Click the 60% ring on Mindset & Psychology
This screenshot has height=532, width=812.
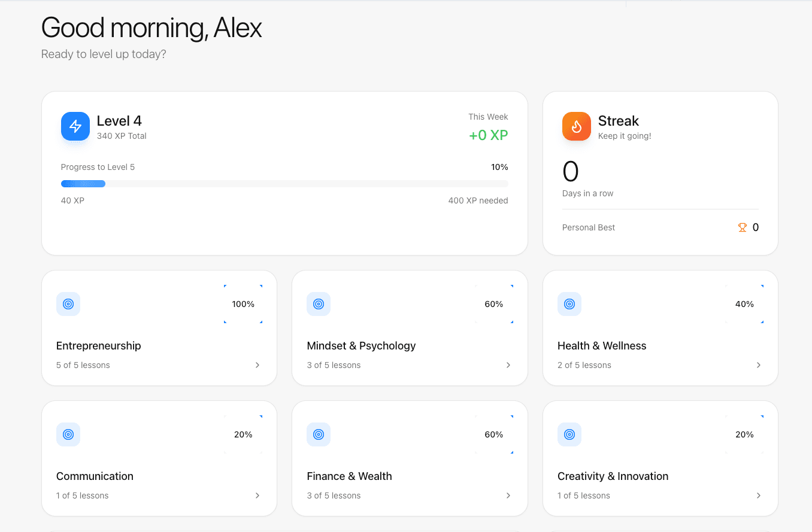(x=494, y=304)
